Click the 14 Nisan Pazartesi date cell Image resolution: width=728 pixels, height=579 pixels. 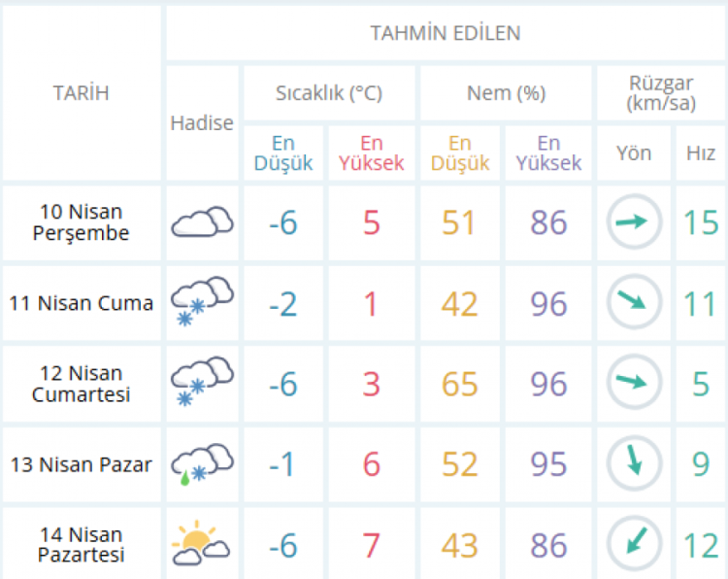click(81, 544)
